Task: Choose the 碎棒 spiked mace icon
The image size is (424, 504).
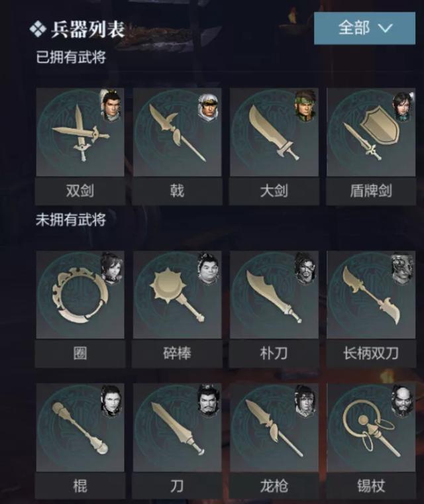Action: (x=177, y=295)
